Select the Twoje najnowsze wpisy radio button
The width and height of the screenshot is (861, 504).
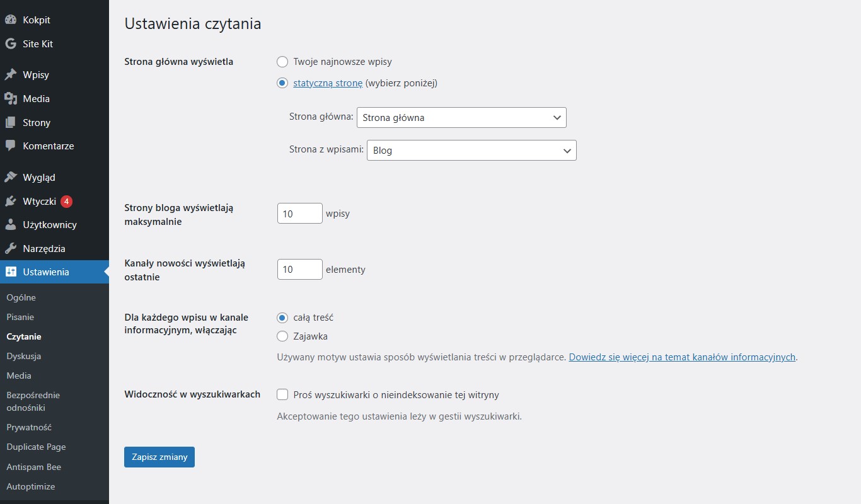pos(282,62)
